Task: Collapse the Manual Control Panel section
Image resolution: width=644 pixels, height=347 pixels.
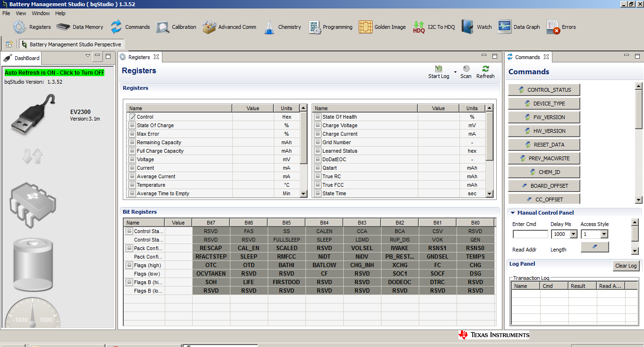Action: [513, 213]
